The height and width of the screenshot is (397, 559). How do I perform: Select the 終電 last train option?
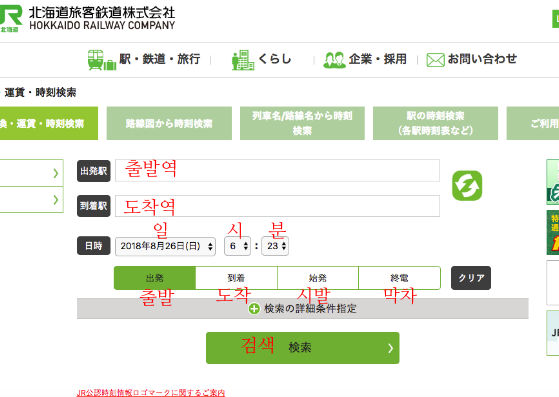click(x=399, y=278)
